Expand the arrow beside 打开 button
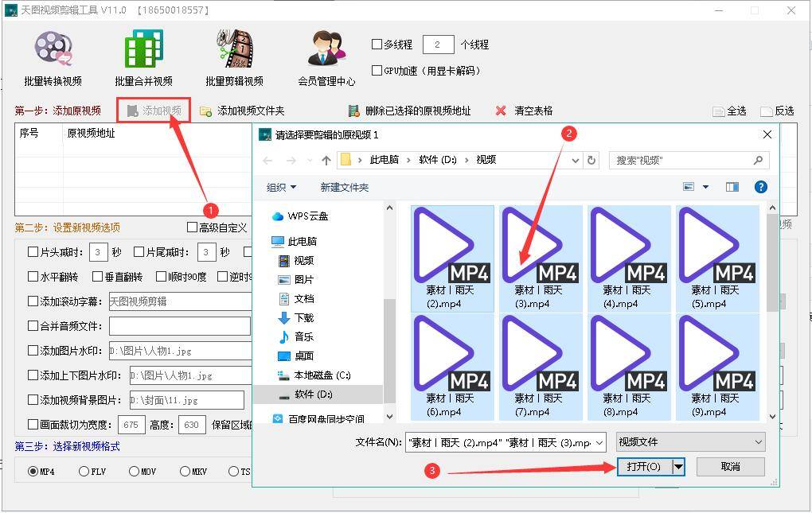Image resolution: width=812 pixels, height=513 pixels. (678, 467)
